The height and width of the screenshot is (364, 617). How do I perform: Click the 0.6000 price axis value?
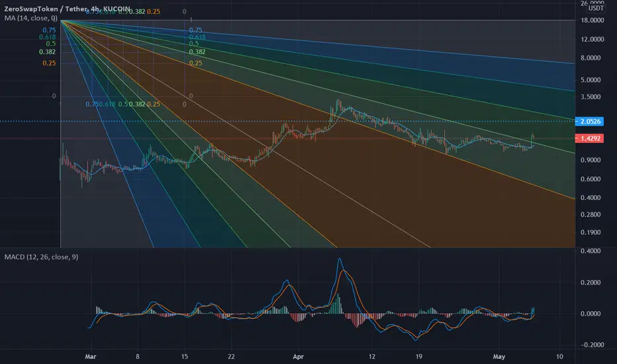[x=591, y=179]
